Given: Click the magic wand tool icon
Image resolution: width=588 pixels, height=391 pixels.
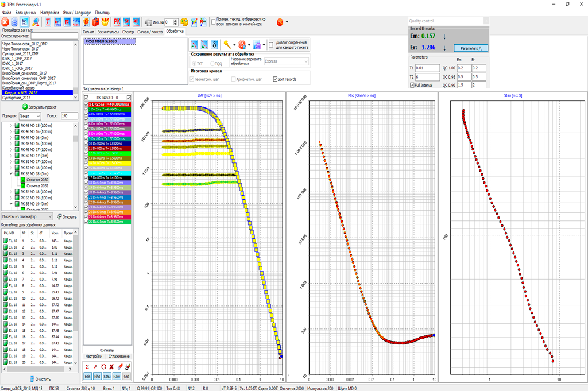Looking at the screenshot, I should pyautogui.click(x=227, y=44).
